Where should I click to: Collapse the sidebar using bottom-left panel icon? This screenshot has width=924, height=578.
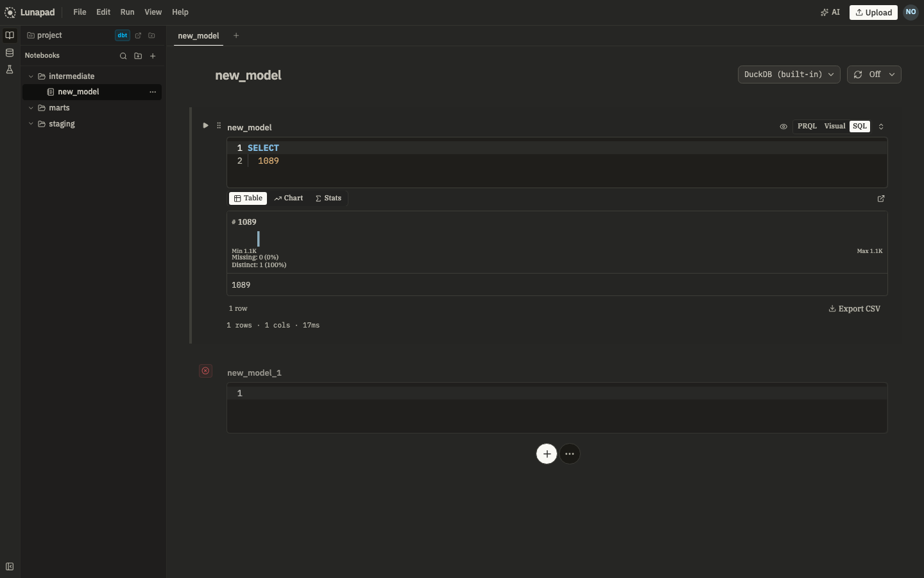pyautogui.click(x=10, y=566)
